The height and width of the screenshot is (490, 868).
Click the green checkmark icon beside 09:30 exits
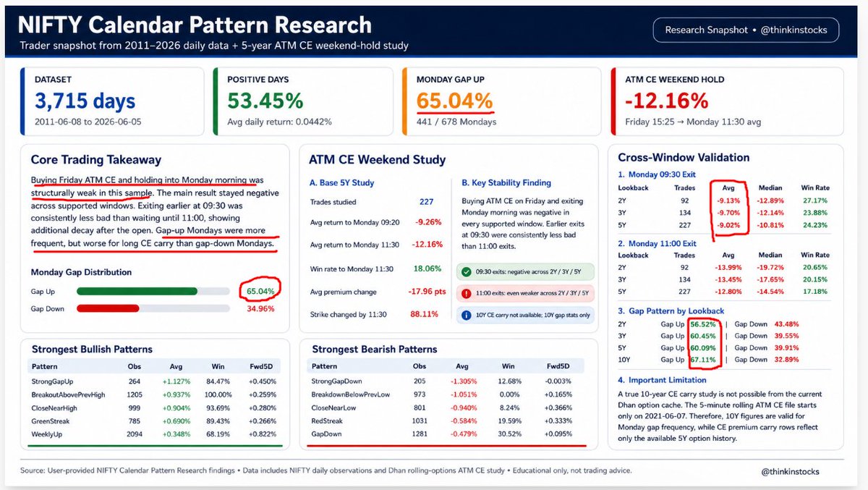(x=467, y=273)
